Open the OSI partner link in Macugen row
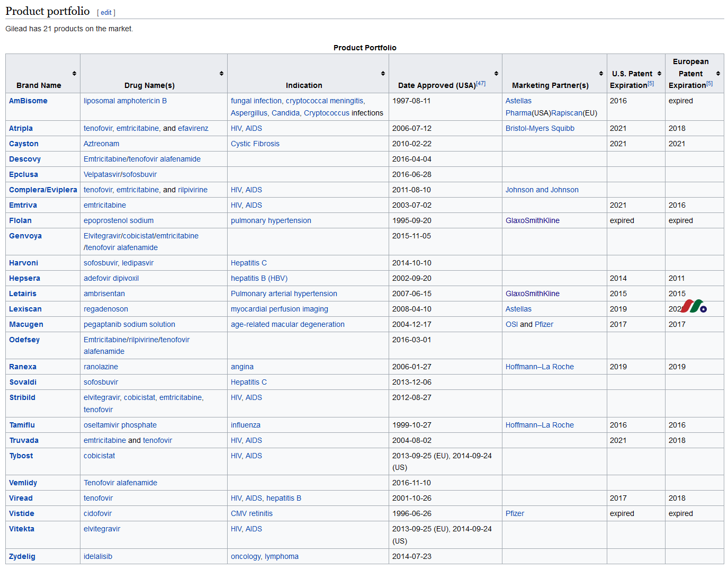Viewport: 728px width, 569px height. (x=511, y=324)
